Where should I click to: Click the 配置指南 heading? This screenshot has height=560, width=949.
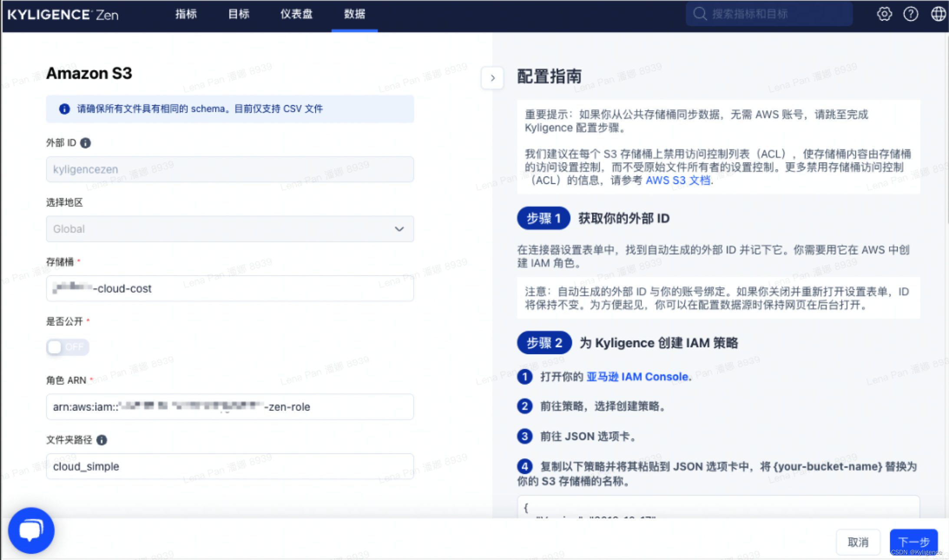click(549, 76)
